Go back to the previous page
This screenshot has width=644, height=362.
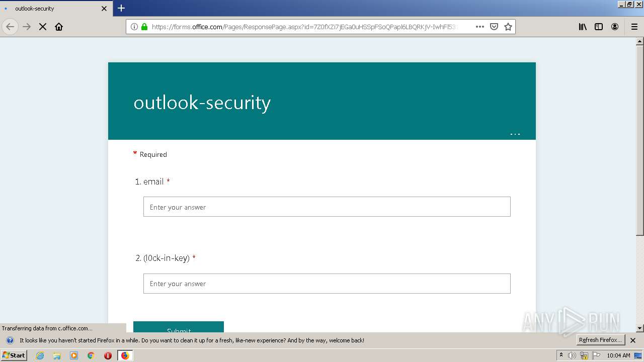10,27
